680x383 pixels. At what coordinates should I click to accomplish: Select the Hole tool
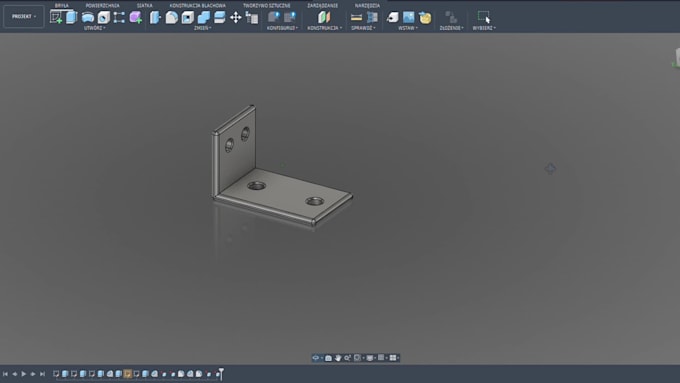tap(104, 17)
